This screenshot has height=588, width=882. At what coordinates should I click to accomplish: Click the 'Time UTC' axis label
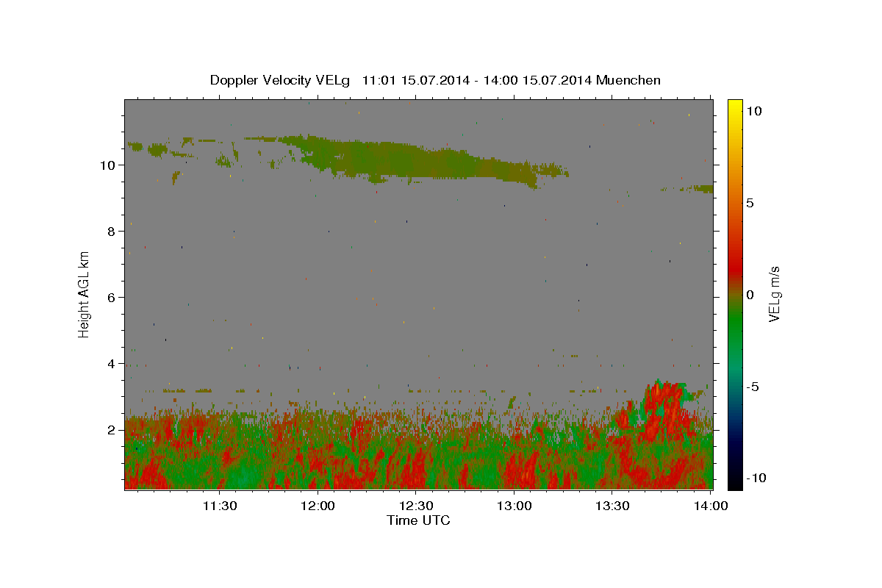coord(418,520)
